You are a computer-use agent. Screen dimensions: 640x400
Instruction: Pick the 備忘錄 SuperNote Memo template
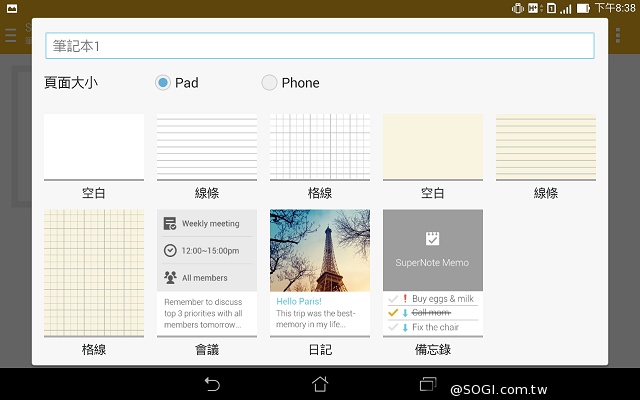(433, 273)
